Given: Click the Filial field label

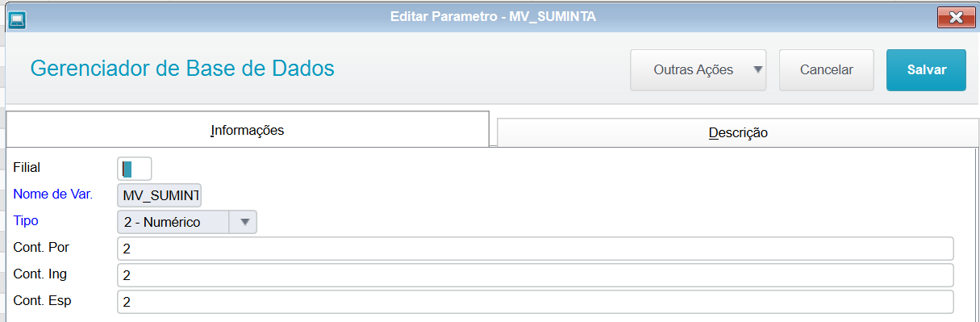Looking at the screenshot, I should [27, 167].
